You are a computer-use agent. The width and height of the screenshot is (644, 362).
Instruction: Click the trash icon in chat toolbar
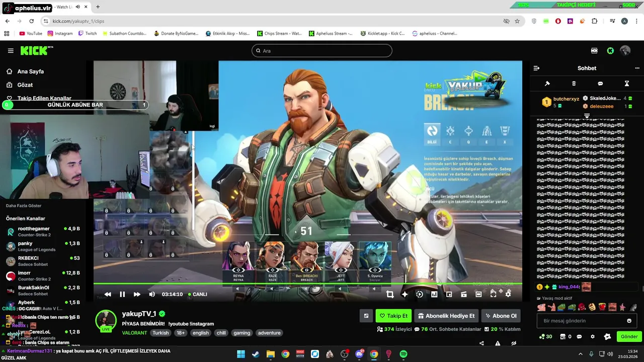(x=574, y=83)
